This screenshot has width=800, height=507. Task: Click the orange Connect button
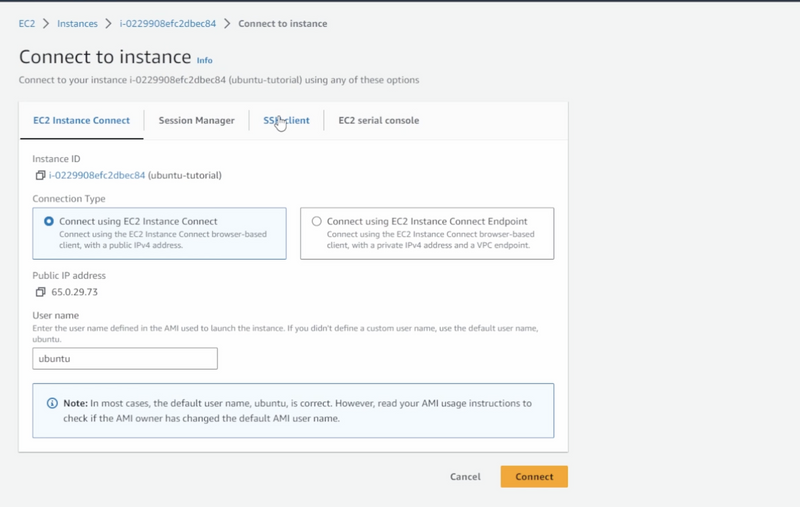534,476
